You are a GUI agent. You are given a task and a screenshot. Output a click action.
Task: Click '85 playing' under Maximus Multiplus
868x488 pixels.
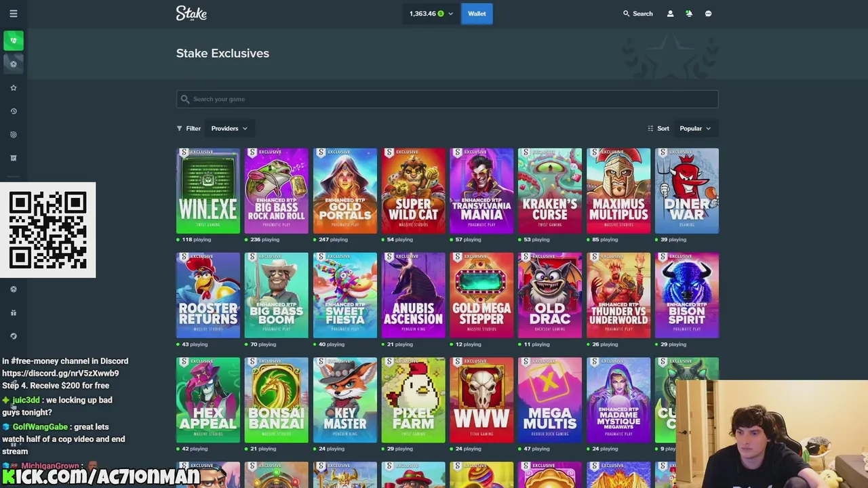pyautogui.click(x=605, y=239)
